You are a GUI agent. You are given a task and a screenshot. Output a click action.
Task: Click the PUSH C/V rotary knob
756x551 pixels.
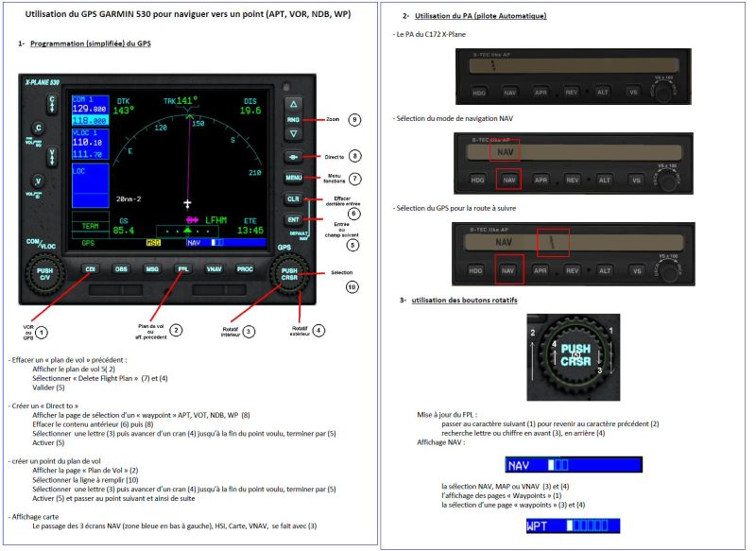coord(44,274)
